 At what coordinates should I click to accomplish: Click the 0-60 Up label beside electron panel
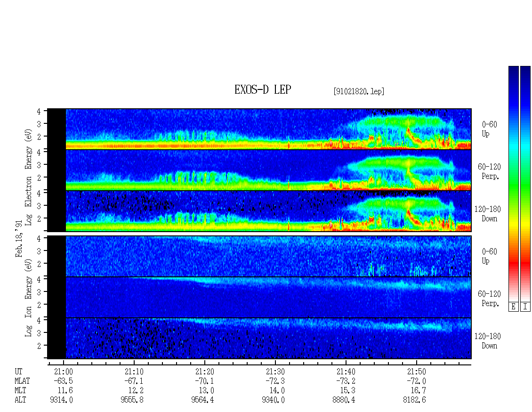pos(489,129)
